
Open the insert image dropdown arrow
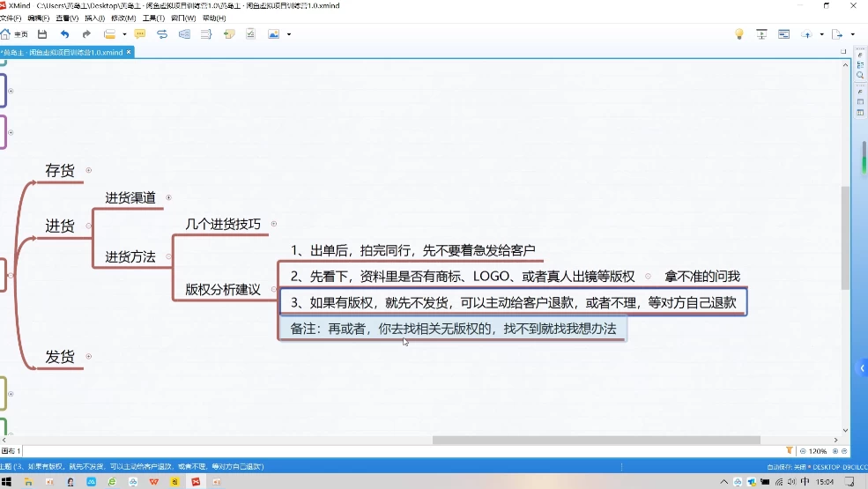click(289, 34)
